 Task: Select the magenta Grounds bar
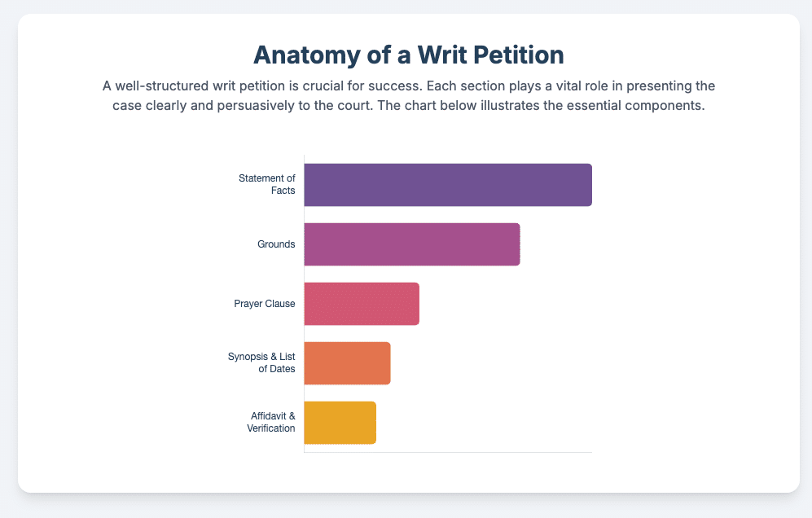coord(412,244)
